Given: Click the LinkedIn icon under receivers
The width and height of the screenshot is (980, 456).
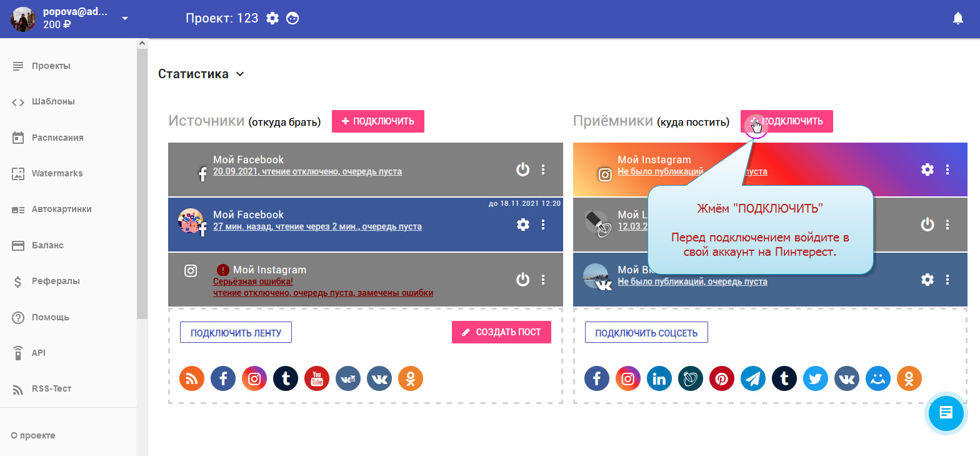Looking at the screenshot, I should (659, 378).
